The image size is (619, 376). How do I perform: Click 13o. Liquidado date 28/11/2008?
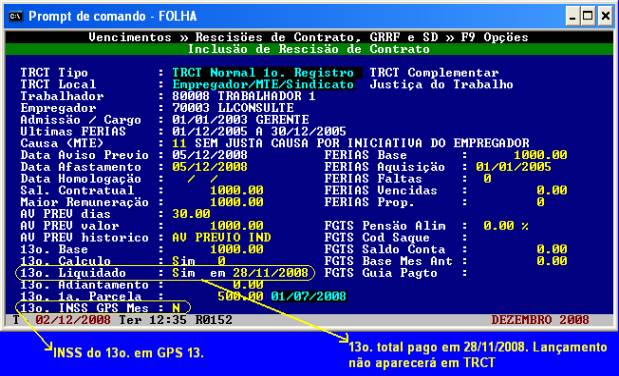(x=270, y=273)
